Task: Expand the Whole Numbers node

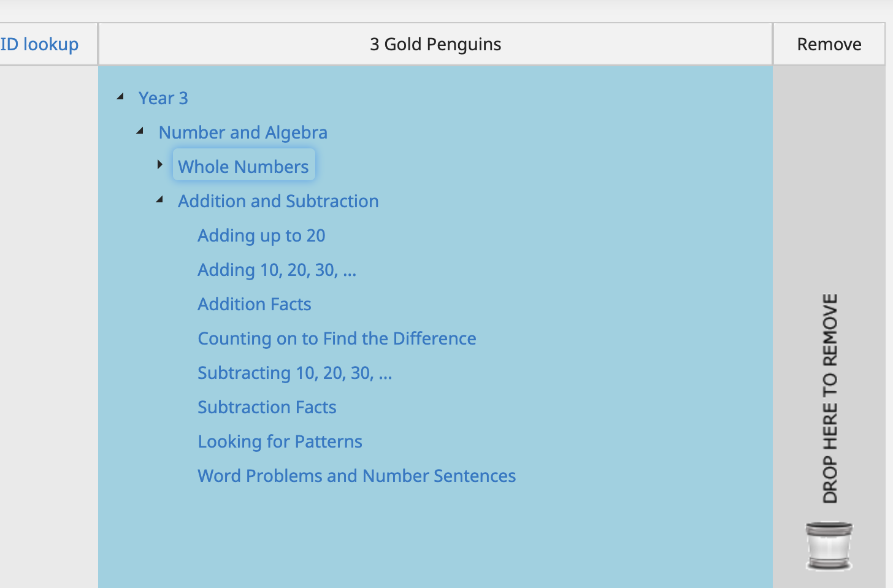Action: coord(160,164)
